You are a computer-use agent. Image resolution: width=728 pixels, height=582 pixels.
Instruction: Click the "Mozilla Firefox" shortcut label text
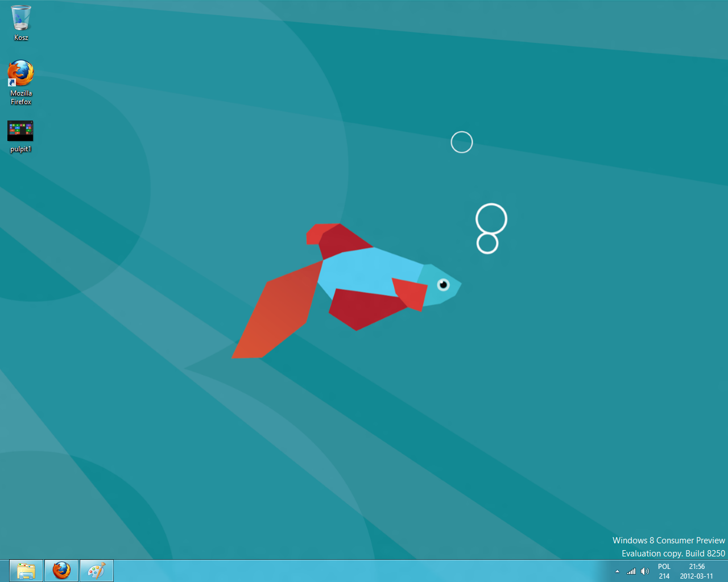click(x=21, y=97)
